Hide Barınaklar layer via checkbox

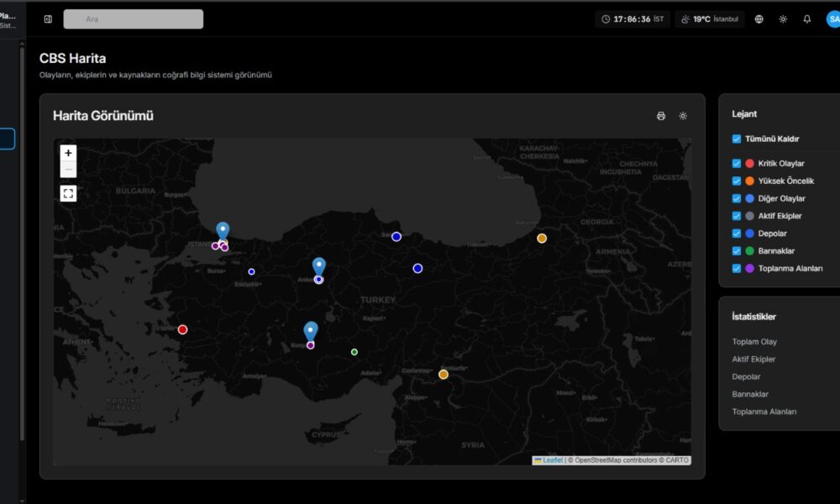737,251
